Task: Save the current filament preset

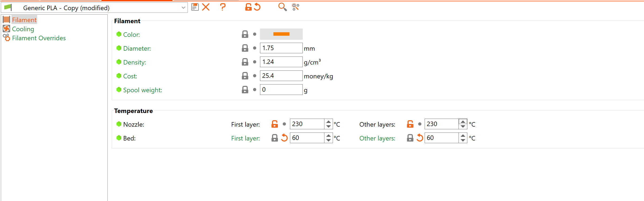Action: [x=195, y=7]
